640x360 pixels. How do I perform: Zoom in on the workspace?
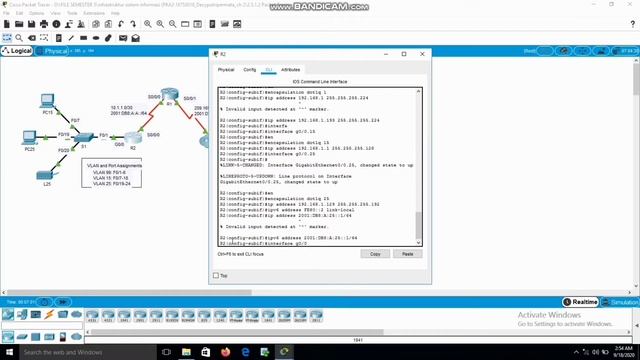tap(148, 24)
